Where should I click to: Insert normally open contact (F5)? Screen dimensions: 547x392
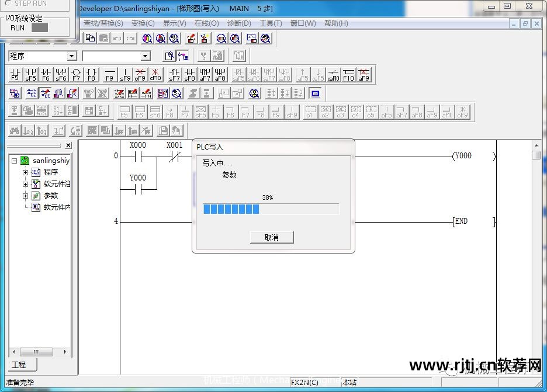point(15,75)
